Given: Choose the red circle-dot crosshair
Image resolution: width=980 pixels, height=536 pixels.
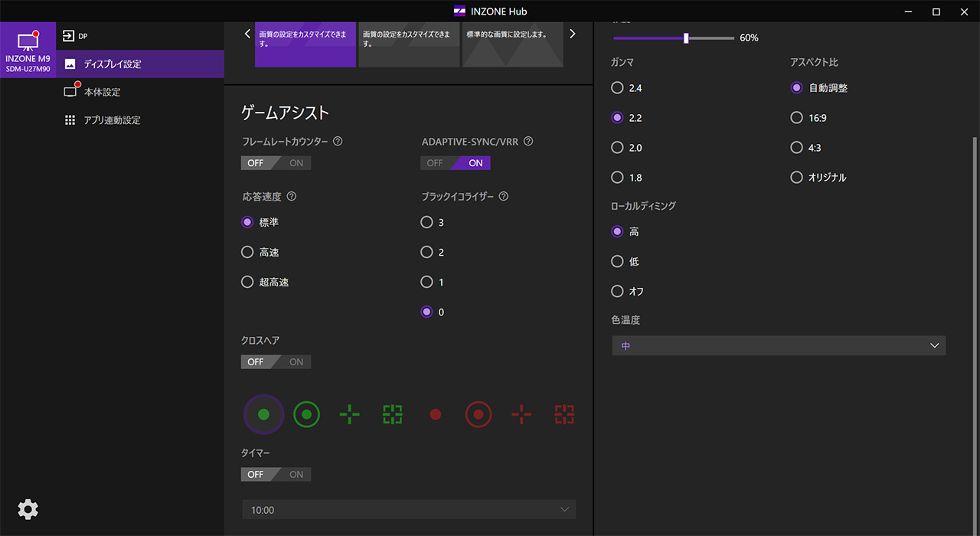Looking at the screenshot, I should pos(479,414).
